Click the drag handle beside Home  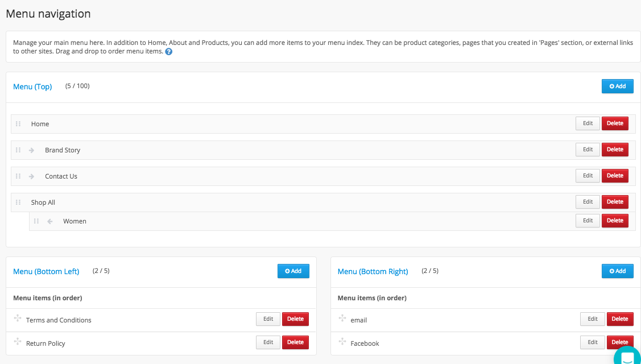(x=18, y=124)
